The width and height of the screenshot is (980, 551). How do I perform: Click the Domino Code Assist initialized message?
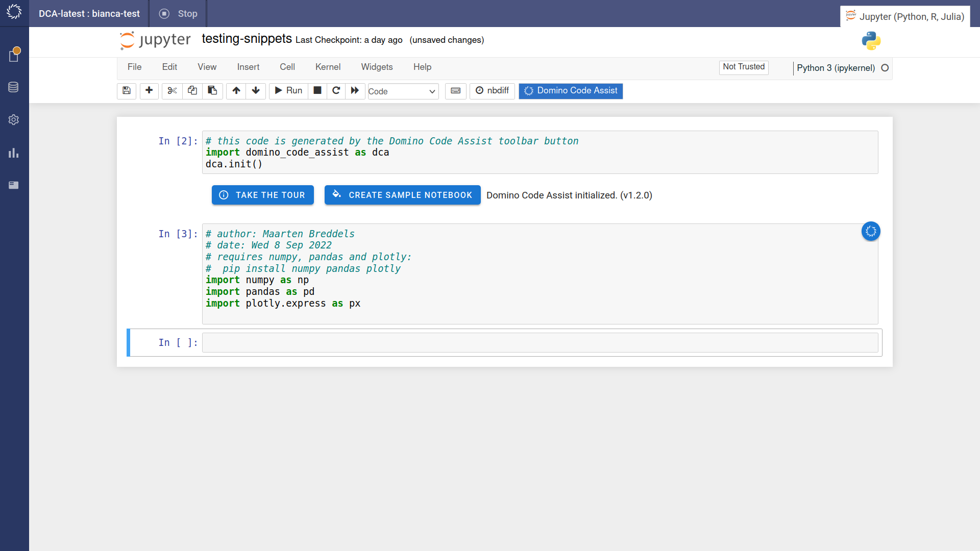(569, 195)
